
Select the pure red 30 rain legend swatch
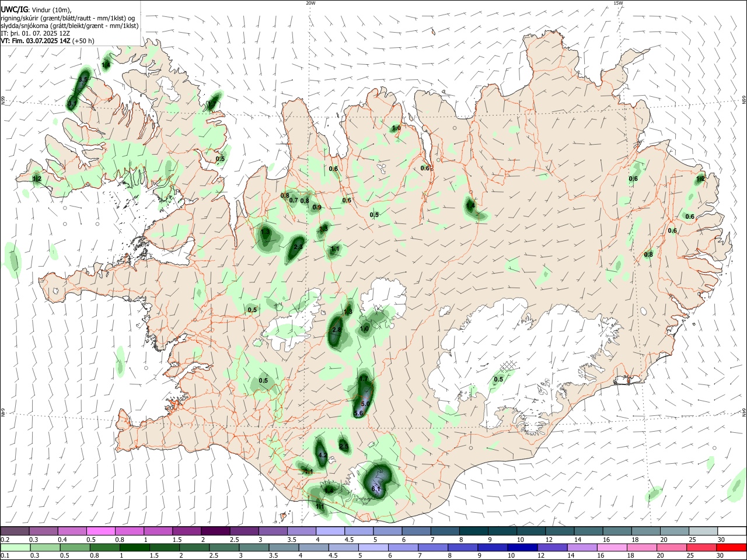coord(732,547)
